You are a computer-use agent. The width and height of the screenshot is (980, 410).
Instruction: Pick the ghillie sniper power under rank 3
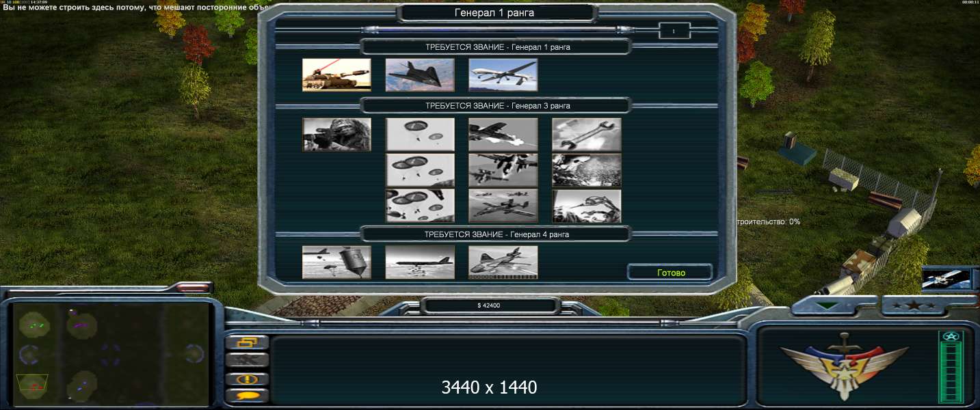[336, 134]
